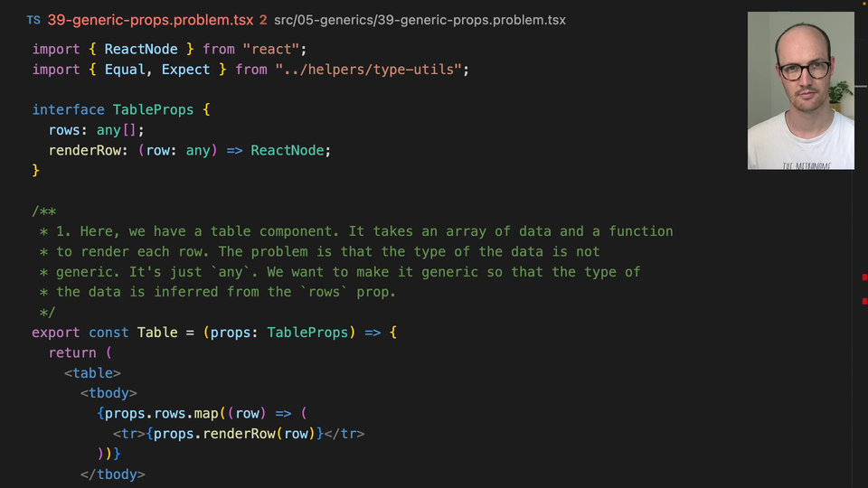Click the Table component constant name
The height and width of the screenshot is (488, 868).
click(x=157, y=333)
